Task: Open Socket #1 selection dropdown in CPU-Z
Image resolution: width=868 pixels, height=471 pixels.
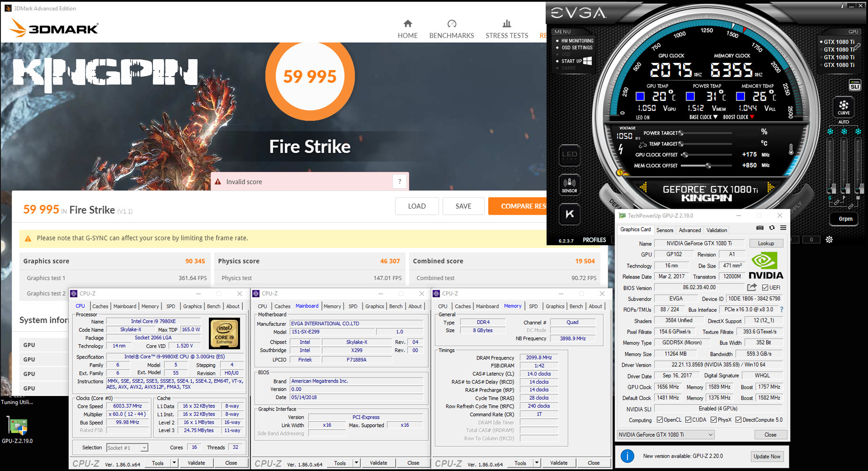Action: [x=127, y=448]
